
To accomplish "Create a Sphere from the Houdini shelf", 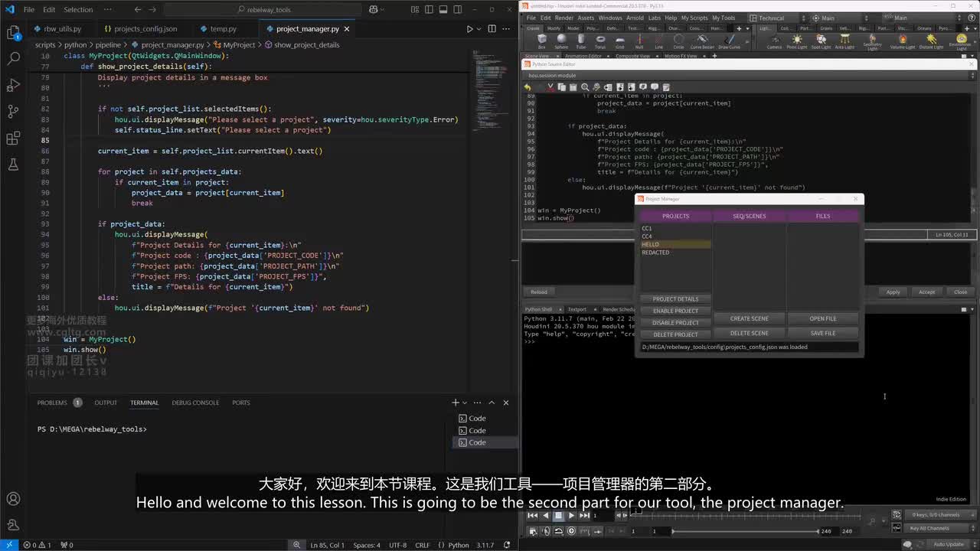I will (x=561, y=41).
